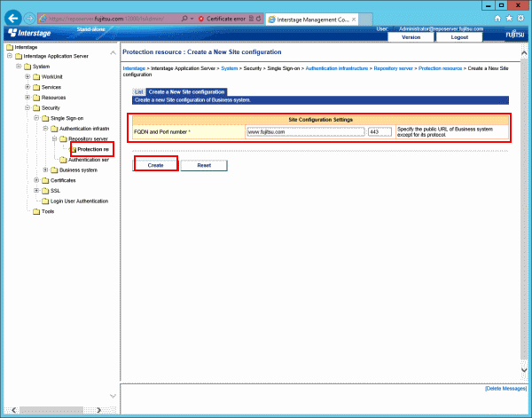Click the FQDN text field
The height and width of the screenshot is (418, 532).
pyautogui.click(x=306, y=132)
